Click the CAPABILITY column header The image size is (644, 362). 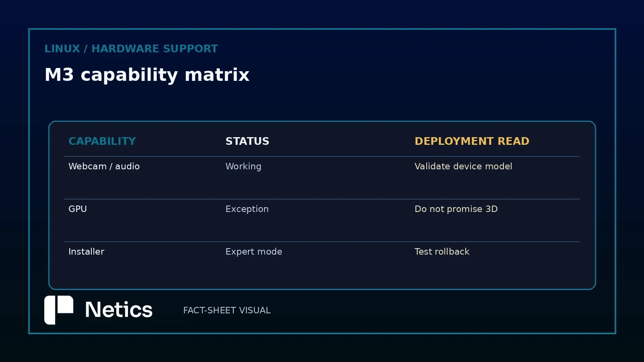102,141
